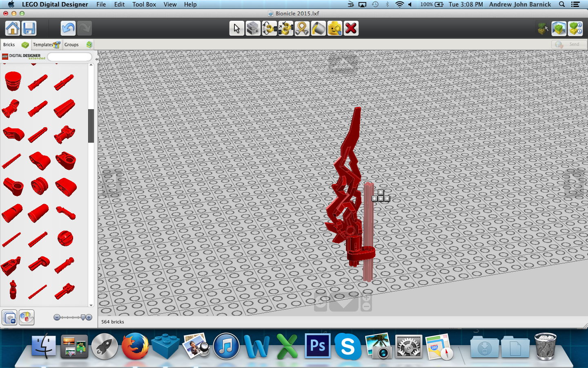Screen dimensions: 588x368
Task: Switch to View mode
Action: [x=559, y=29]
